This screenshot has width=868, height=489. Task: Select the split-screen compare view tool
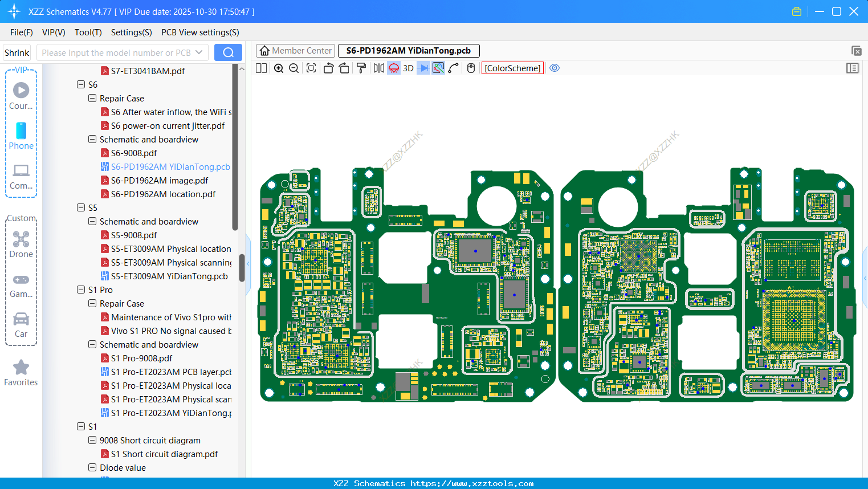tap(260, 68)
